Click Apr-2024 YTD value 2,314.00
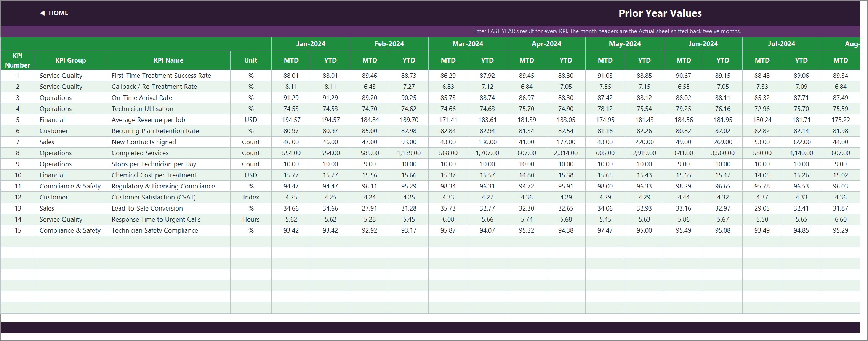This screenshot has height=341, width=868. (566, 153)
